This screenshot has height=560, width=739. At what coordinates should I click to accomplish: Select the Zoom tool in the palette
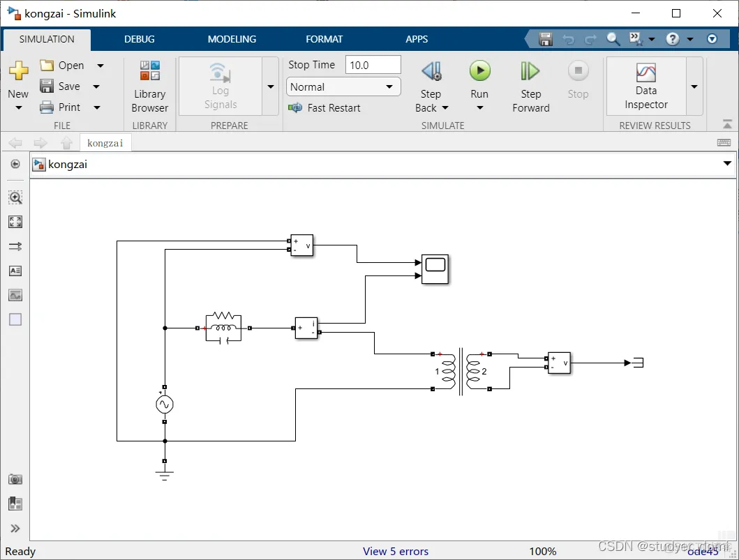click(x=15, y=197)
